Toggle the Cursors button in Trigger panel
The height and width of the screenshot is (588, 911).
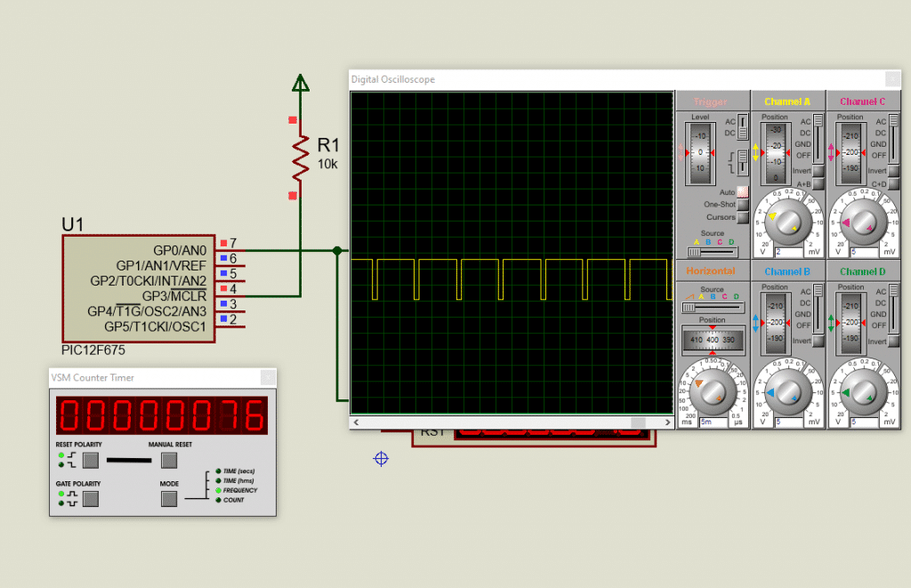click(743, 217)
